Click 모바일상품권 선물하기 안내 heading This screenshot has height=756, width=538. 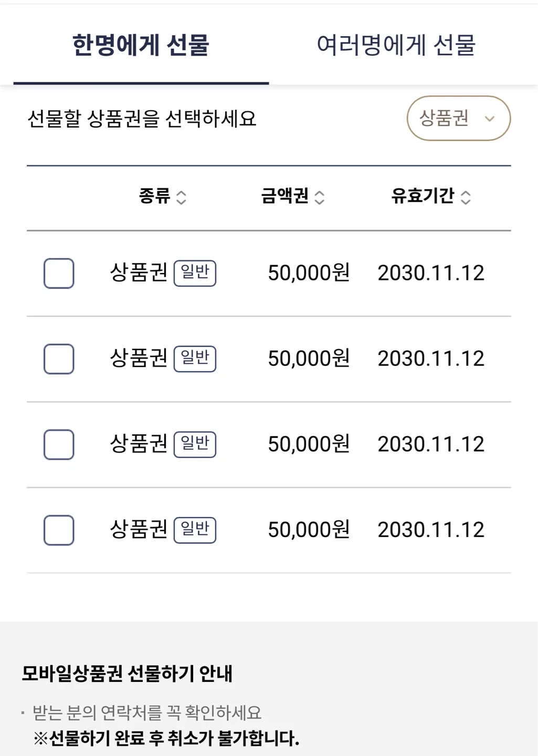pyautogui.click(x=127, y=674)
